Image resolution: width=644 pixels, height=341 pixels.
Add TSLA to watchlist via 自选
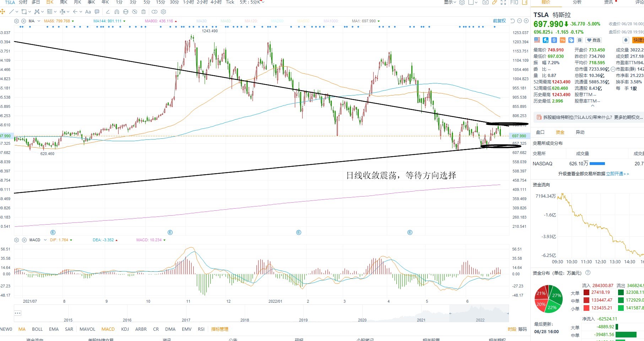point(594,40)
